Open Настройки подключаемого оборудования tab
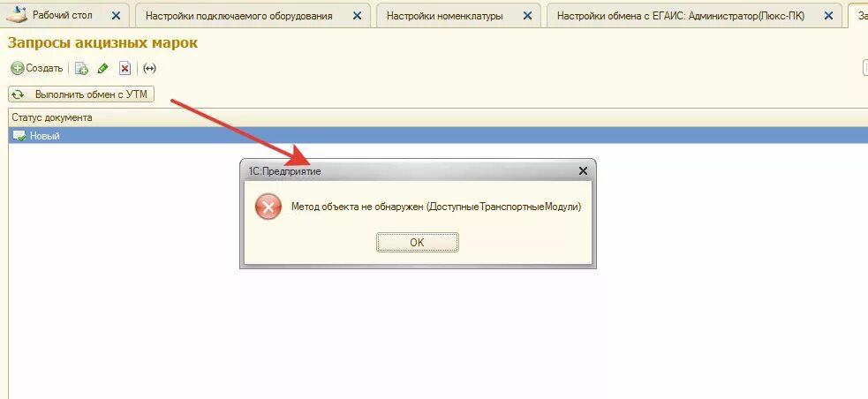Screen dimensions: 868x399 click(x=239, y=16)
